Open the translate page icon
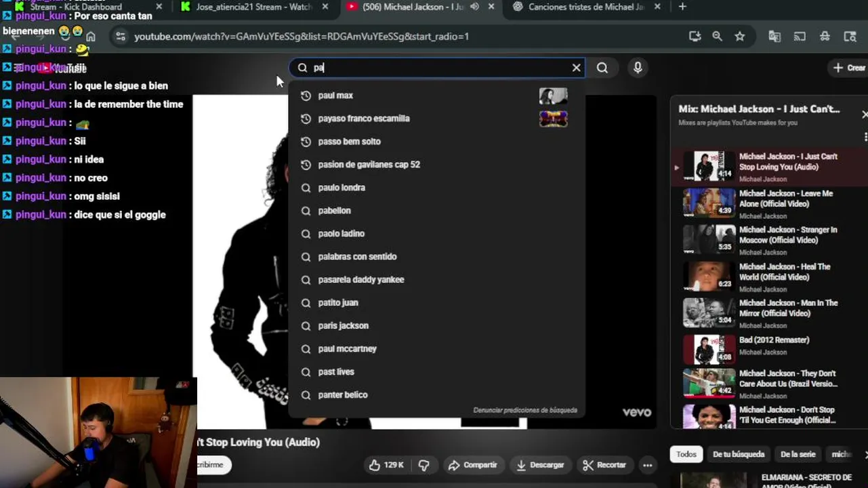This screenshot has width=868, height=488. click(x=774, y=37)
